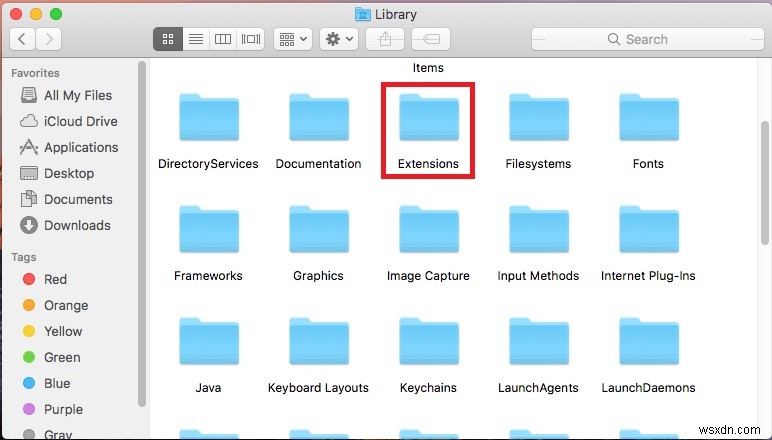Switch to icon view
772x440 pixels.
point(168,39)
